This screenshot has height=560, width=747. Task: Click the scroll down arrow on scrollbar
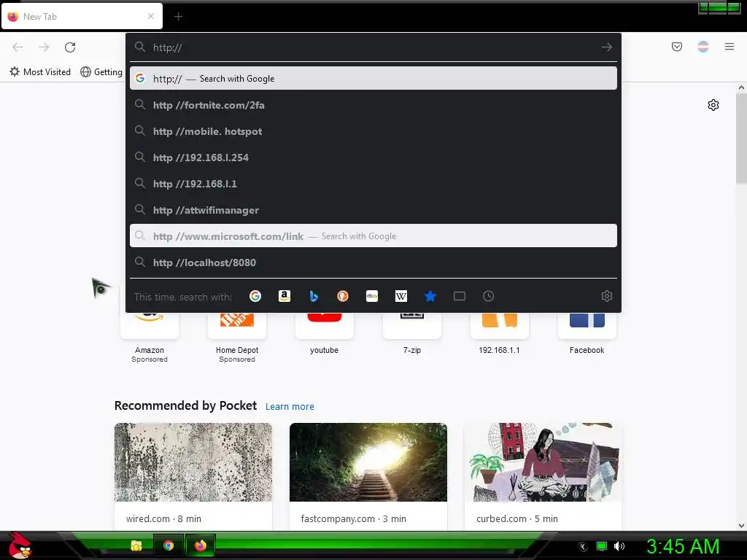[741, 525]
